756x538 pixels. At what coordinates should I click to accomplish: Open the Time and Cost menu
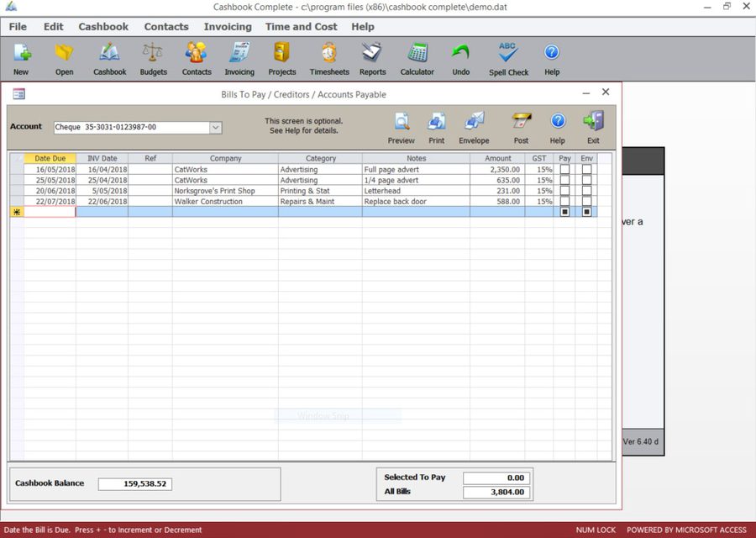[x=302, y=27]
